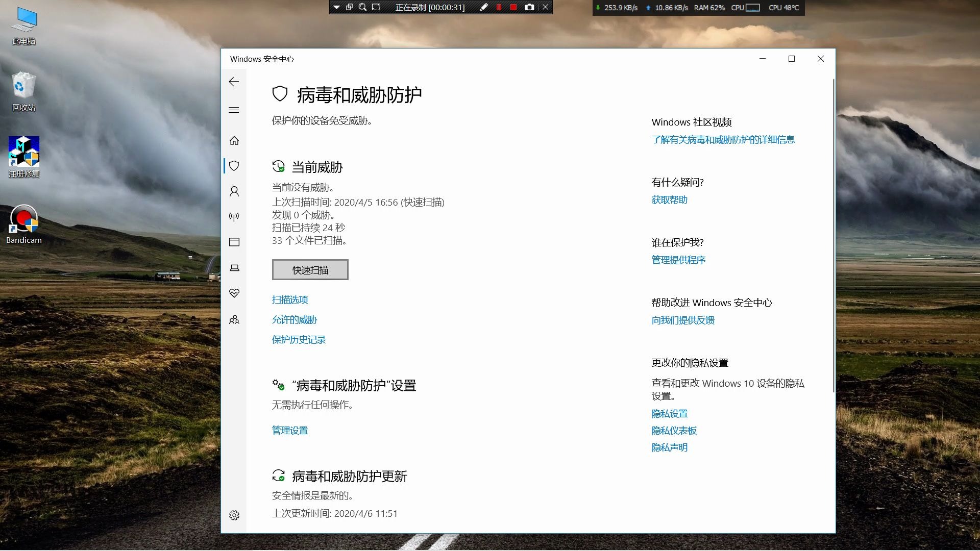
Task: Stop the Bandicam recording
Action: (x=513, y=7)
